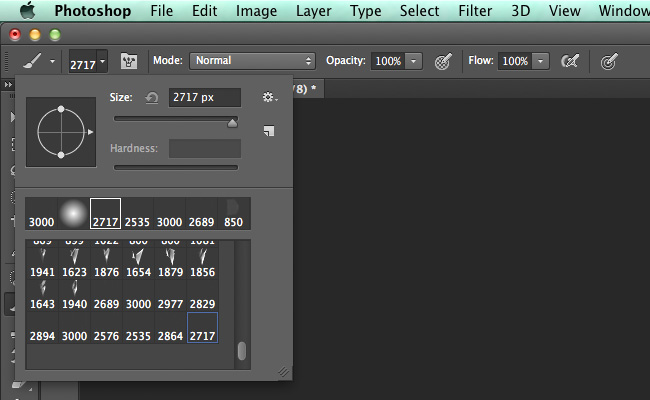Create new preset from this brush
Viewport: 650px width, 400px height.
coord(269,131)
